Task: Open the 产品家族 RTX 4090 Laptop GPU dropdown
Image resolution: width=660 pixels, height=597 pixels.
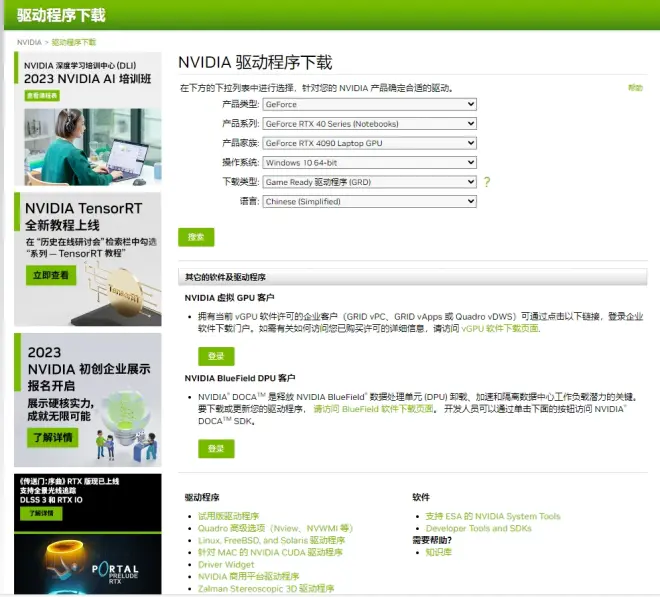Action: (369, 143)
